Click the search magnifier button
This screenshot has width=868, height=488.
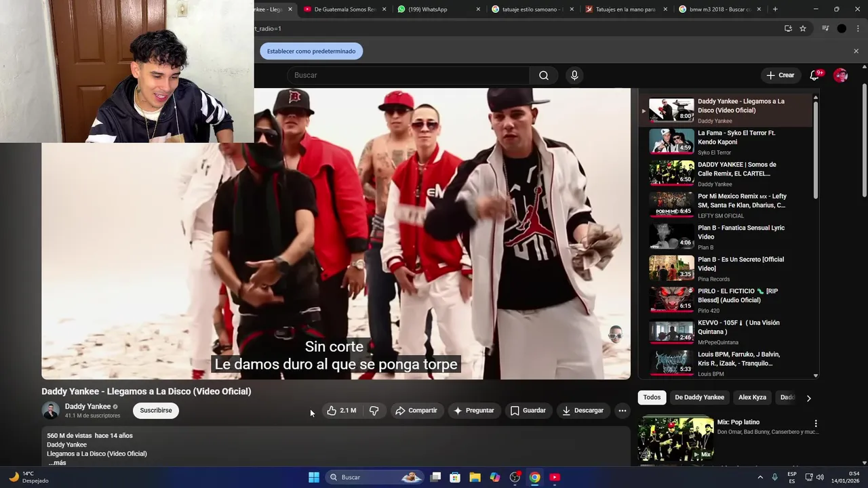tap(544, 75)
